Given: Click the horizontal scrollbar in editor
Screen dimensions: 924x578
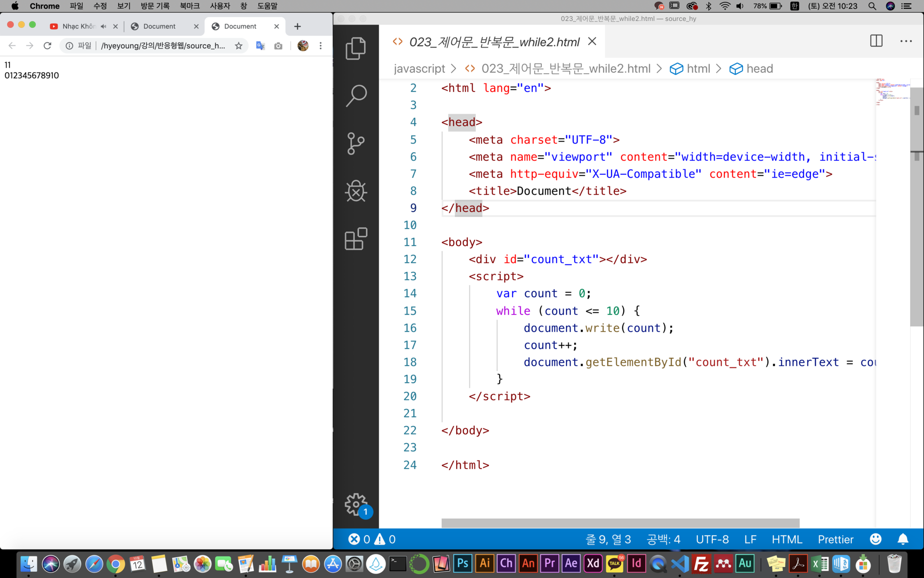Looking at the screenshot, I should coord(620,523).
